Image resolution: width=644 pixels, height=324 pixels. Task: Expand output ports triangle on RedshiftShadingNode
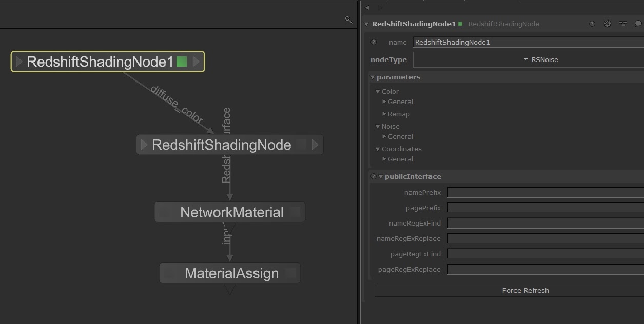315,145
